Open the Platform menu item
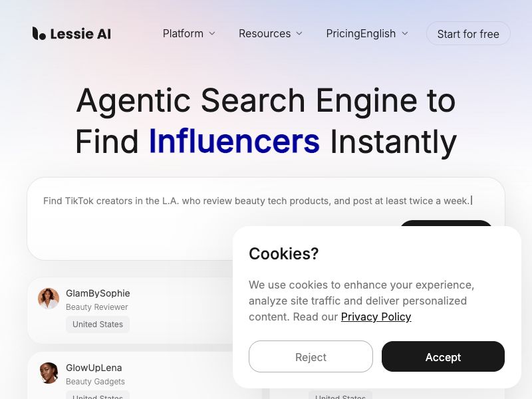The image size is (532, 399). [x=183, y=33]
